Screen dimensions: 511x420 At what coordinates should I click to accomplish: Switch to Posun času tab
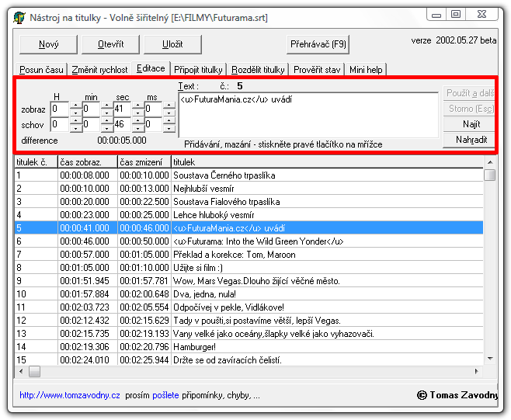[41, 70]
